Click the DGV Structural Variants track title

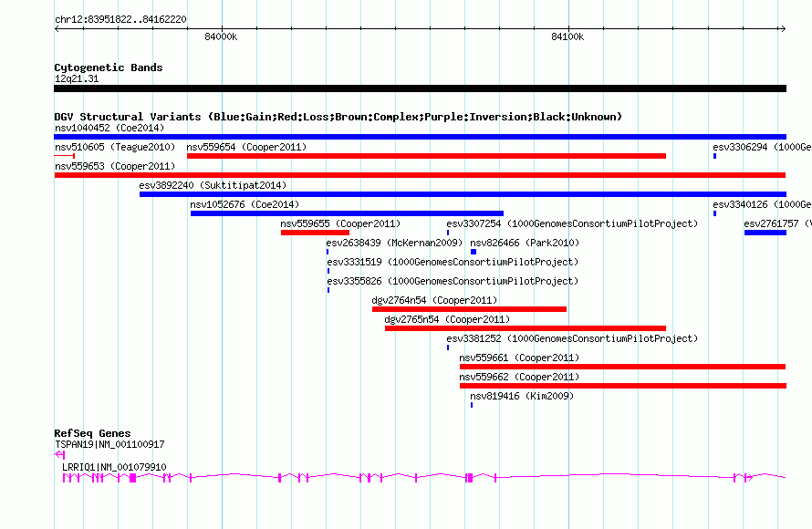(338, 117)
